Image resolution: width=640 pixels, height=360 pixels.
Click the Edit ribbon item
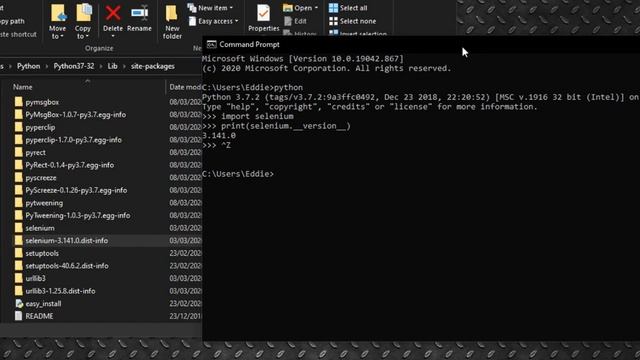[x=295, y=21]
